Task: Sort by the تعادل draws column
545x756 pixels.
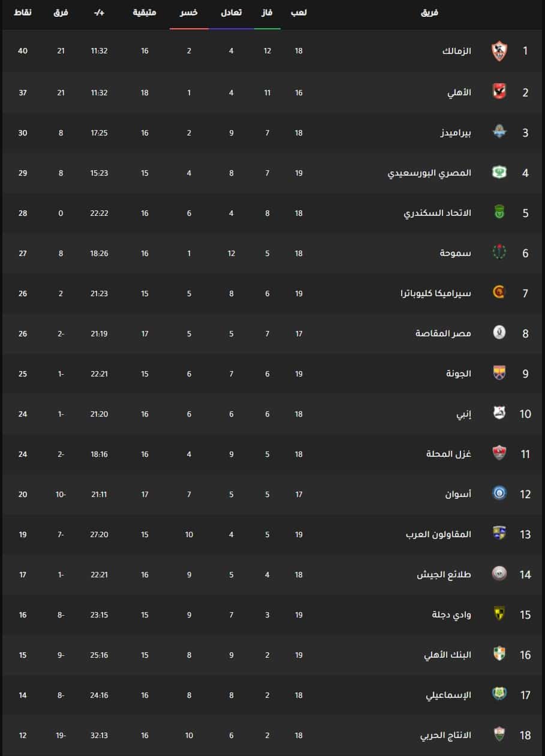Action: [231, 13]
